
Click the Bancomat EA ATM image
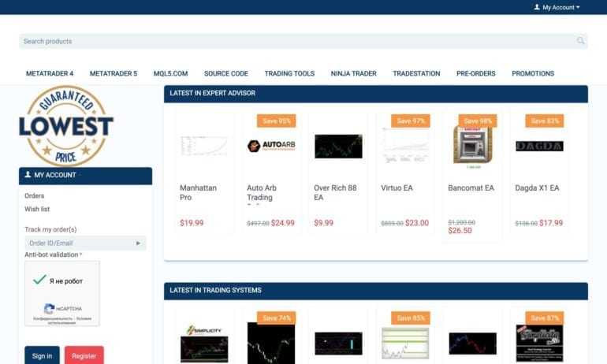pyautogui.click(x=472, y=146)
